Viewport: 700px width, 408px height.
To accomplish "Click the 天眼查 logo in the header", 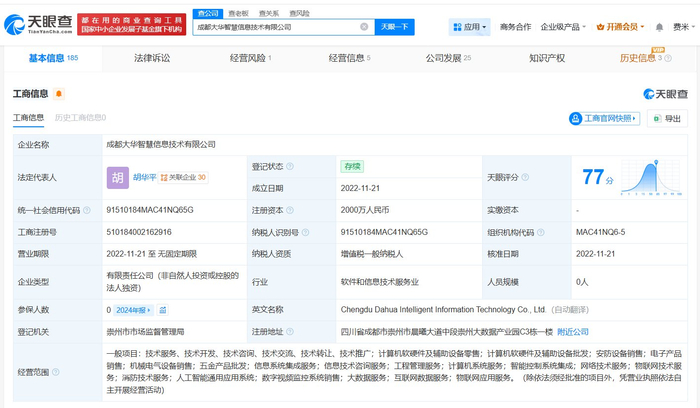I will pyautogui.click(x=37, y=22).
